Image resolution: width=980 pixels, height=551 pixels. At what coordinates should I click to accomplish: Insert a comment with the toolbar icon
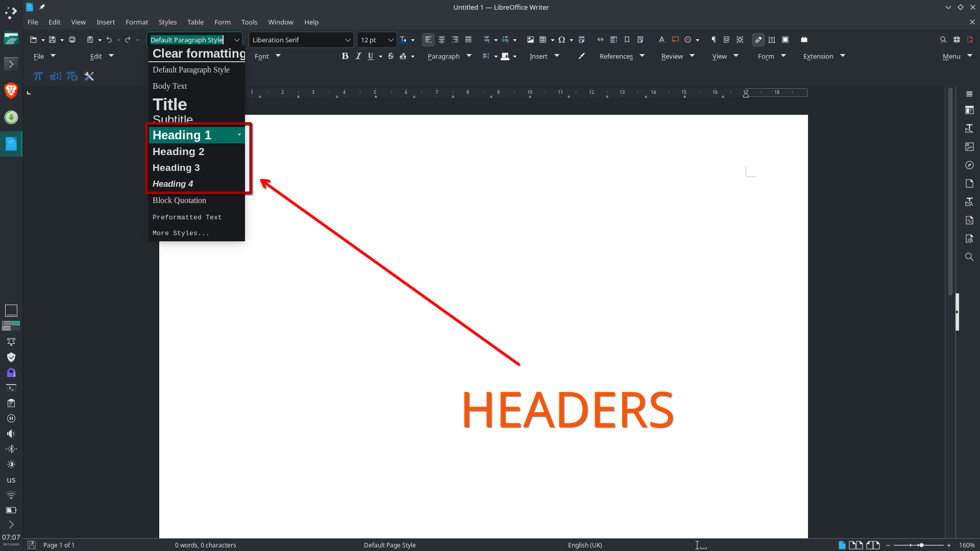pyautogui.click(x=676, y=39)
